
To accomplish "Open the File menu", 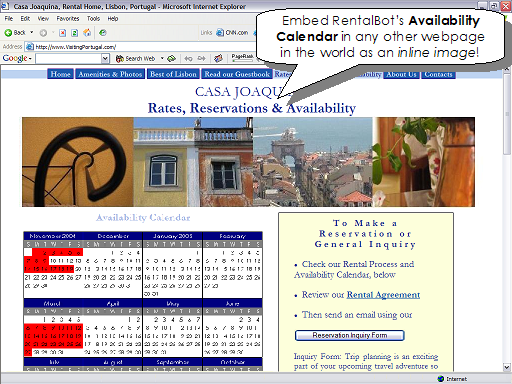I will point(9,19).
